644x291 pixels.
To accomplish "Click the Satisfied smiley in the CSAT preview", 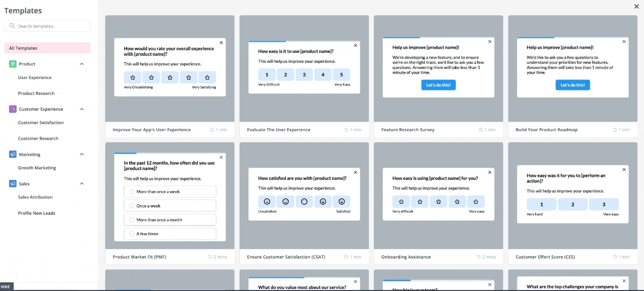I will pyautogui.click(x=342, y=201).
